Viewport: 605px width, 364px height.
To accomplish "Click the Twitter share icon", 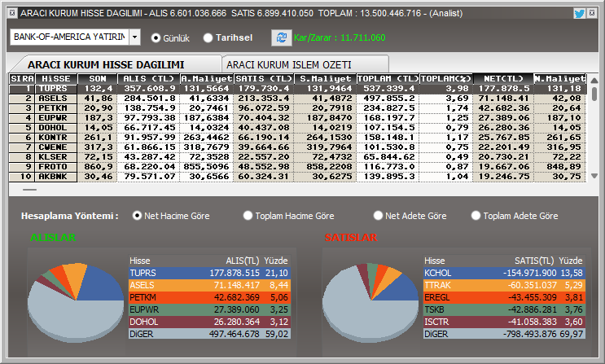I will click(x=579, y=14).
